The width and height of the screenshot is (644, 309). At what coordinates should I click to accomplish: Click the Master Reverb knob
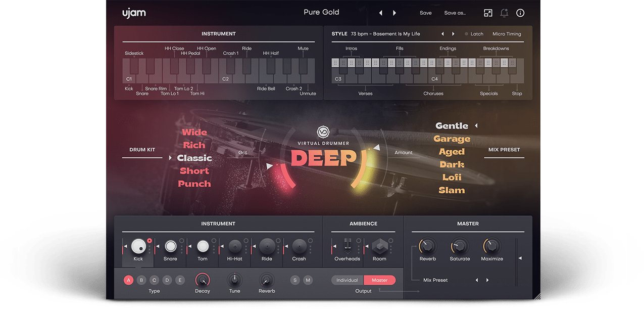pyautogui.click(x=427, y=247)
